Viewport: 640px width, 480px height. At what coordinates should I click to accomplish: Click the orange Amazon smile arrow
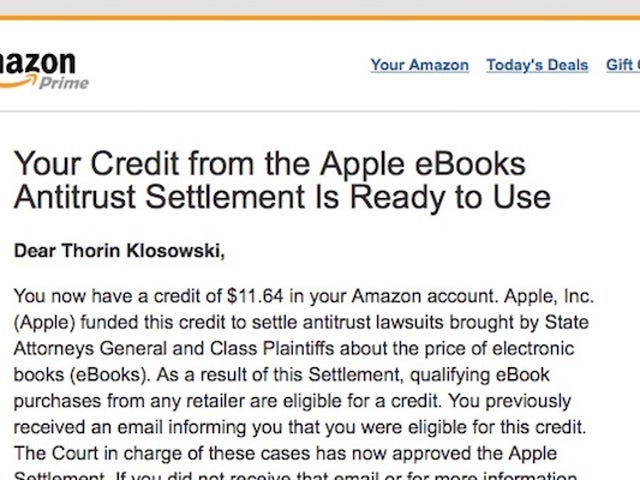[x=18, y=82]
